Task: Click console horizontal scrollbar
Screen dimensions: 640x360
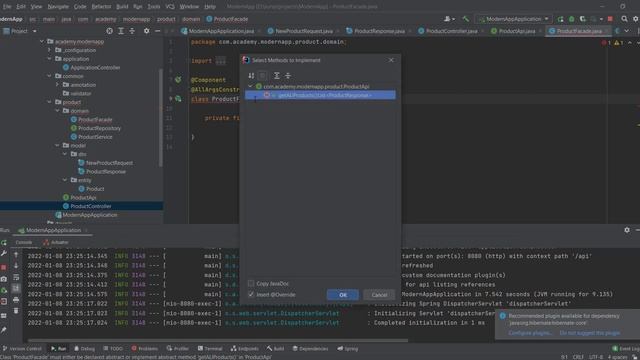Action: (218, 340)
